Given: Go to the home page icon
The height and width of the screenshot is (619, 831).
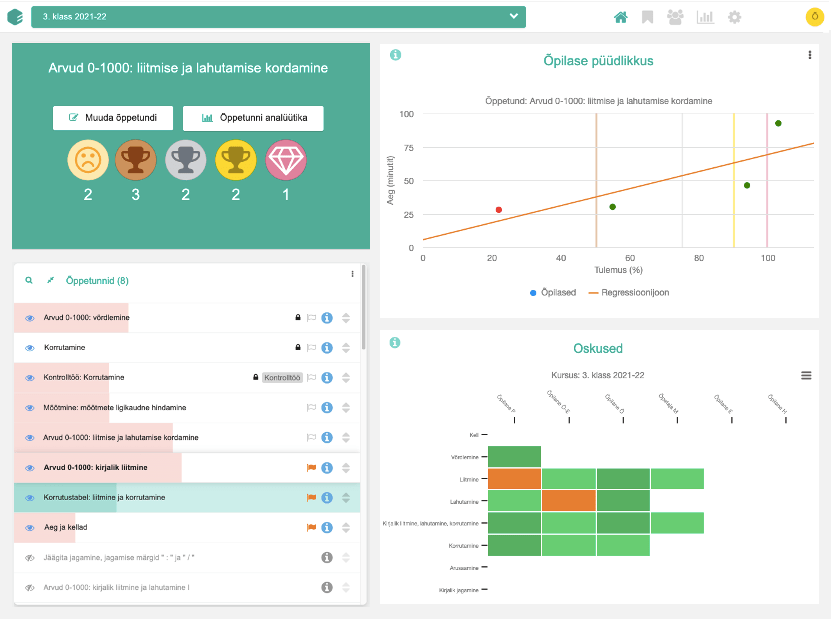Looking at the screenshot, I should click(621, 17).
